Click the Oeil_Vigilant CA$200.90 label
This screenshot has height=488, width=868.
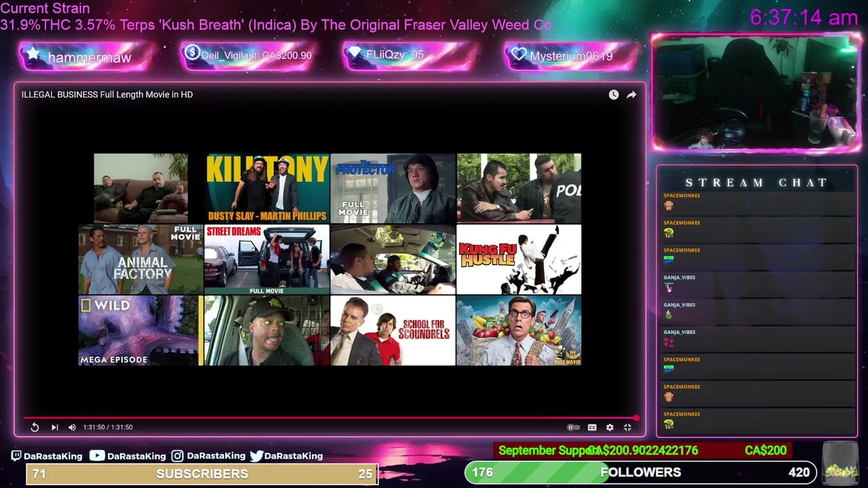[256, 56]
